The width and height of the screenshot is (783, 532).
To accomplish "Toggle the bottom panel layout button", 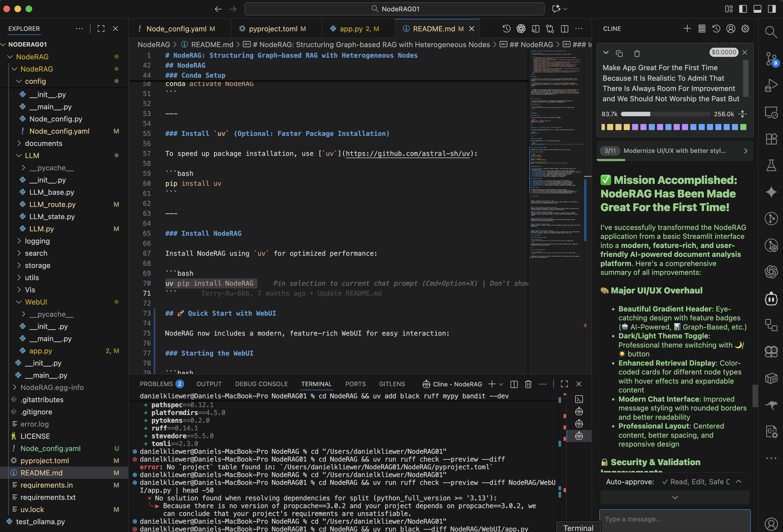I will point(757,9).
